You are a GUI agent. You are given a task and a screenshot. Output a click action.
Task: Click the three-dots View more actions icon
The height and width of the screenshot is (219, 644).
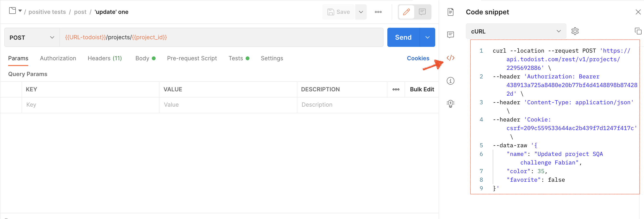point(378,12)
